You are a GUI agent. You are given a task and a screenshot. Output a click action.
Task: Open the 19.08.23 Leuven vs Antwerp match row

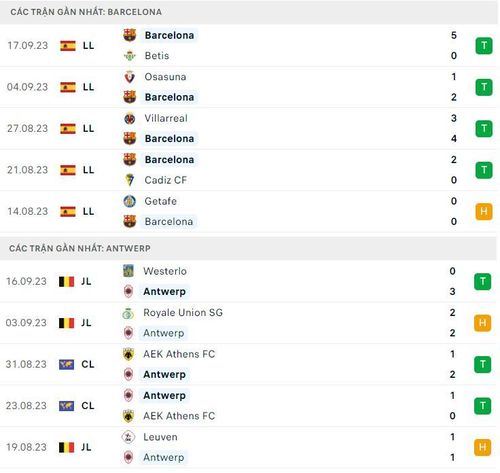pyautogui.click(x=248, y=447)
